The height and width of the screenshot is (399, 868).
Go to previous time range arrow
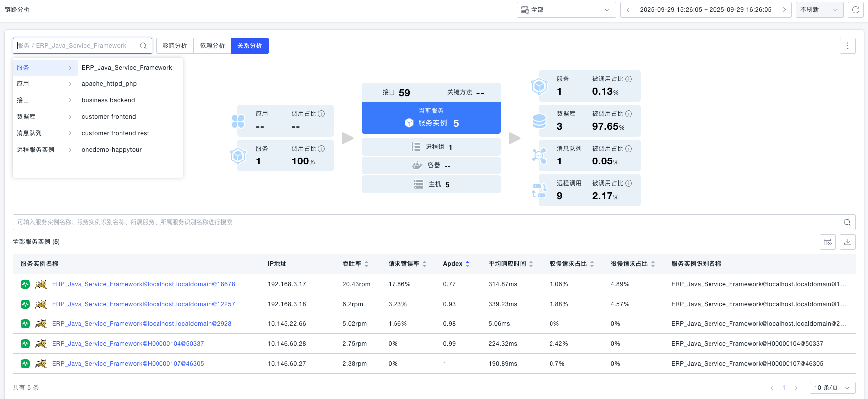(628, 10)
